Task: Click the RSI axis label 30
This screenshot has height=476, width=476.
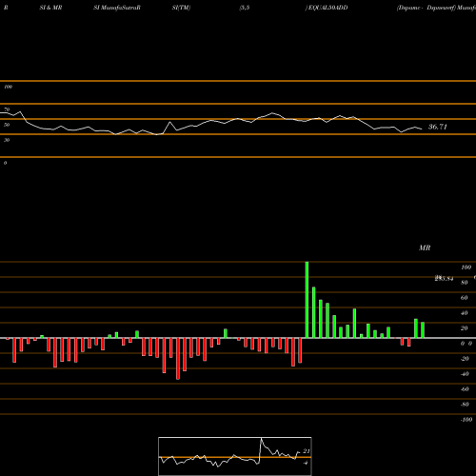Action: [x=7, y=140]
